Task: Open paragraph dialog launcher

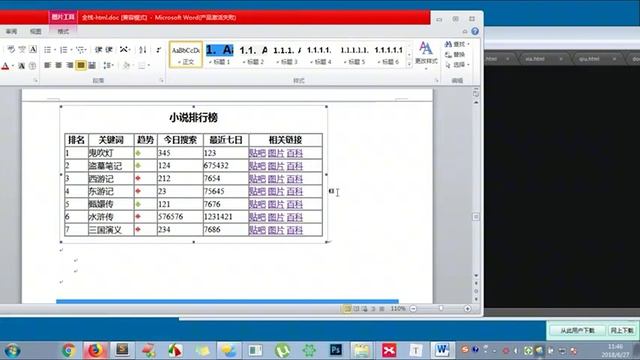Action: pyautogui.click(x=162, y=81)
